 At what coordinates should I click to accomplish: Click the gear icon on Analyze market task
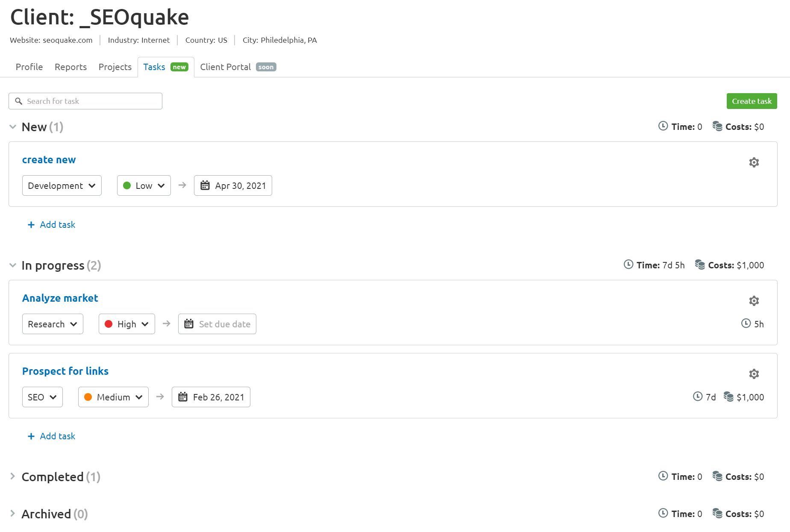coord(754,300)
